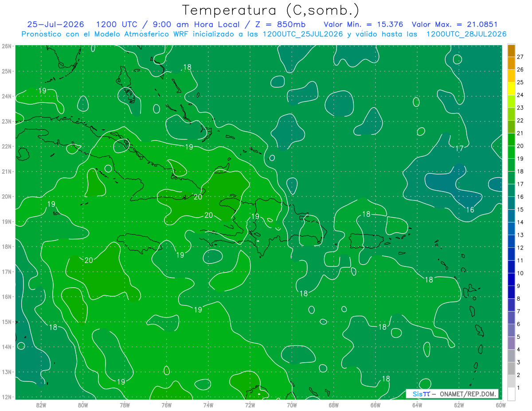Click the colorbar scale label '2'
The height and width of the screenshot is (411, 532).
pyautogui.click(x=518, y=375)
